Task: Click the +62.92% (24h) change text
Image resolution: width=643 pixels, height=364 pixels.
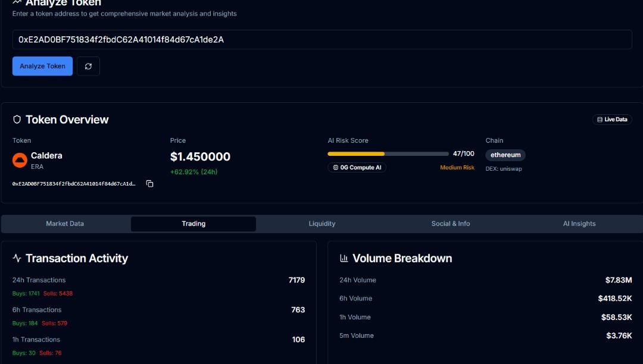Action: pyautogui.click(x=193, y=172)
